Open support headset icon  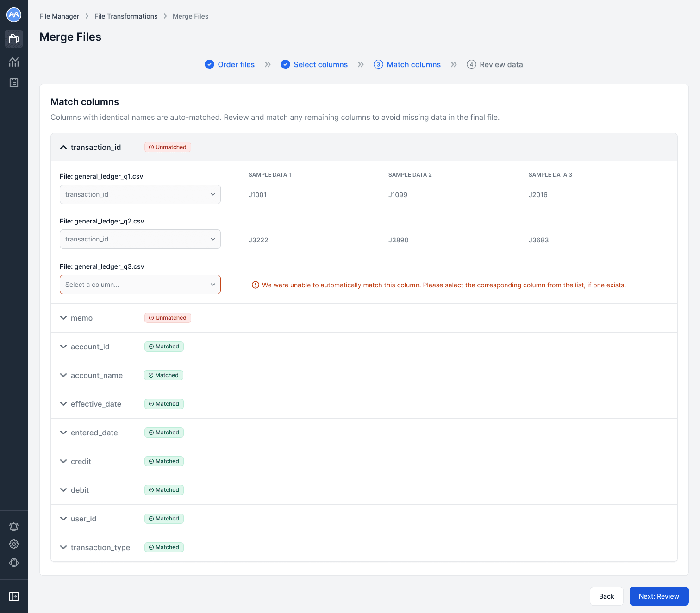pyautogui.click(x=14, y=563)
